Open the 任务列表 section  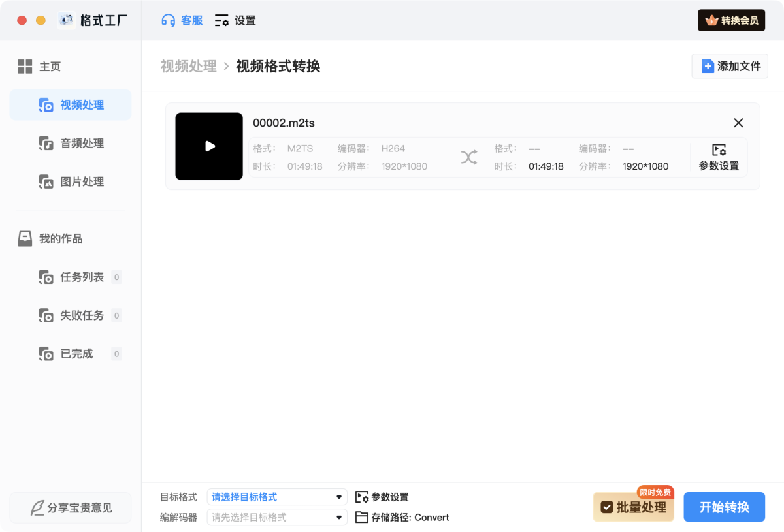[x=82, y=277]
